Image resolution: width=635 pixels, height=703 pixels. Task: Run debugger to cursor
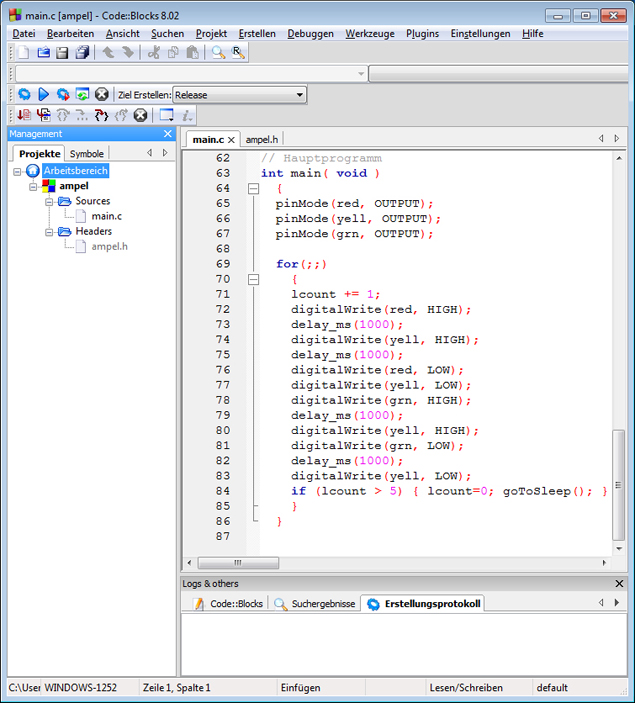(x=43, y=116)
